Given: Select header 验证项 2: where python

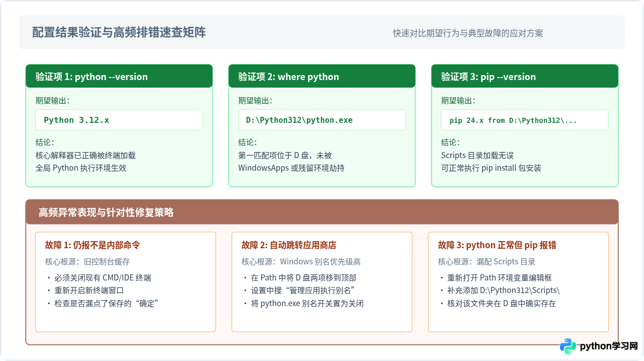Looking at the screenshot, I should click(322, 76).
